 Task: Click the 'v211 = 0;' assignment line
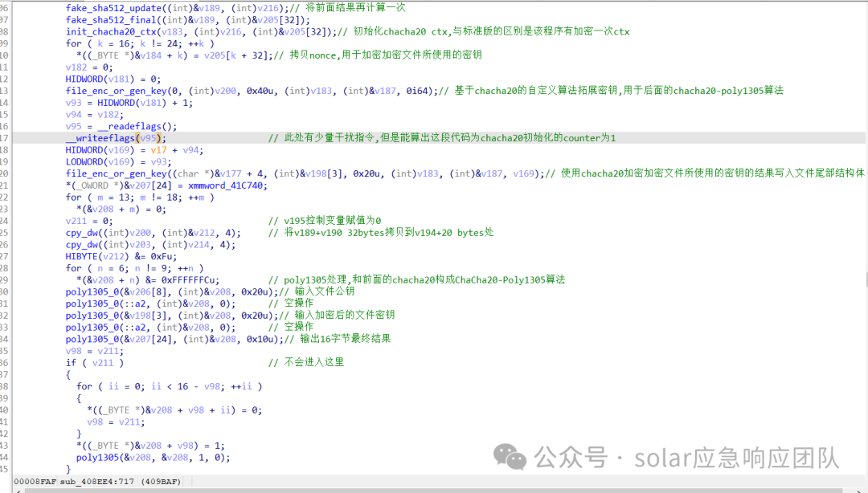pos(88,222)
